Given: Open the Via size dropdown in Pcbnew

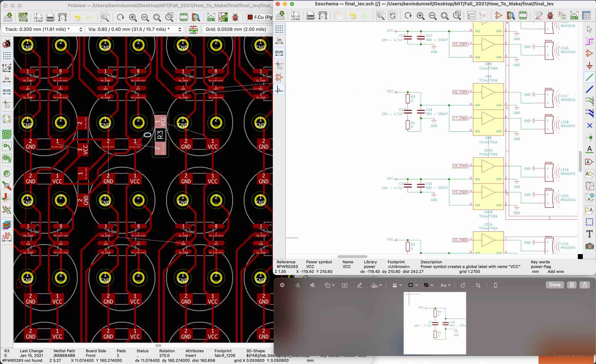Looking at the screenshot, I should tap(180, 29).
